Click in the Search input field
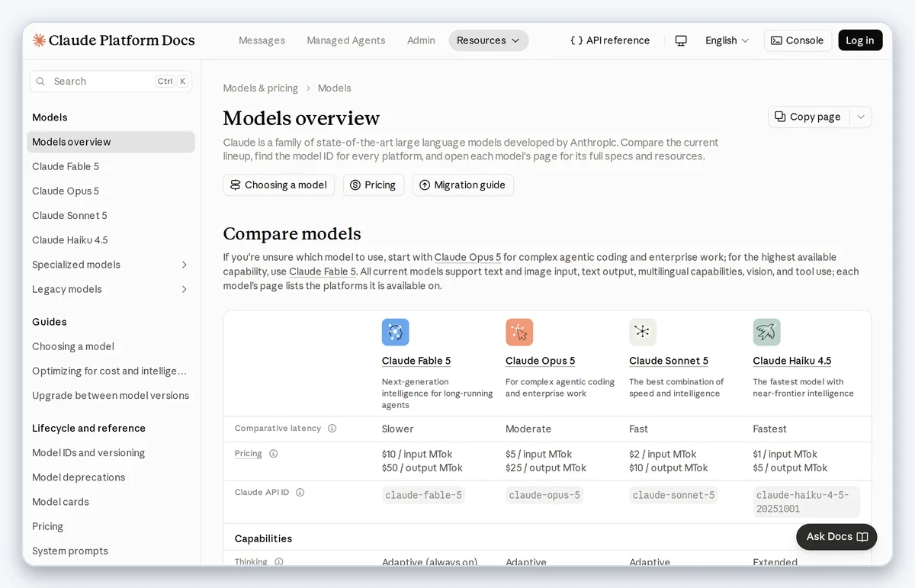Screen dimensions: 915x588 point(111,82)
